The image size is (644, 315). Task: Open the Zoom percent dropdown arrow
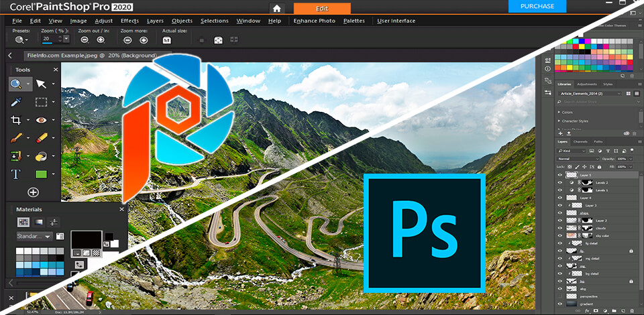[x=66, y=40]
